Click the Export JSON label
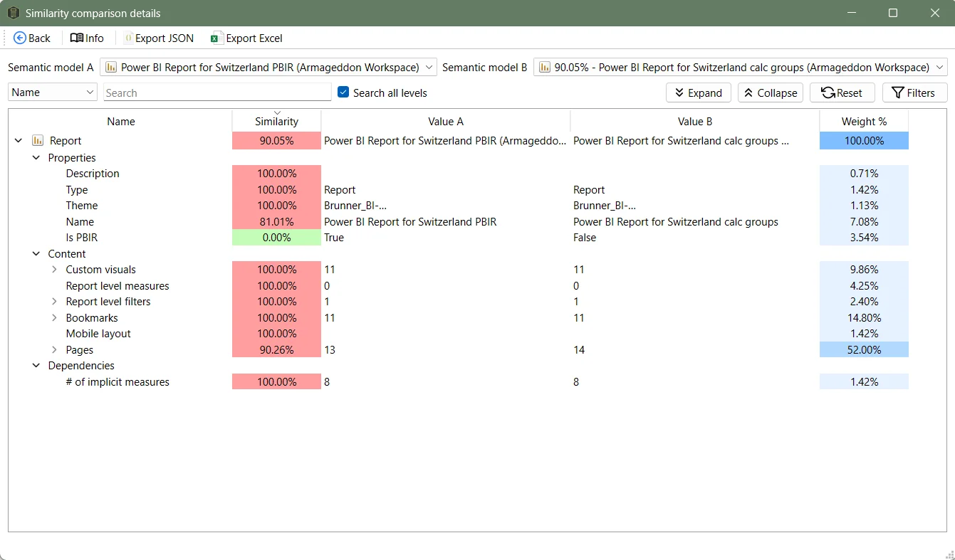This screenshot has width=955, height=560. (x=165, y=38)
